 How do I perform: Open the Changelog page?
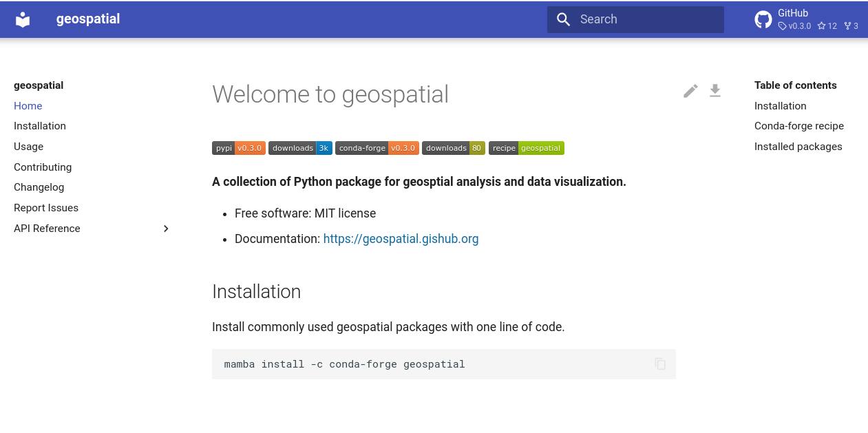tap(39, 187)
